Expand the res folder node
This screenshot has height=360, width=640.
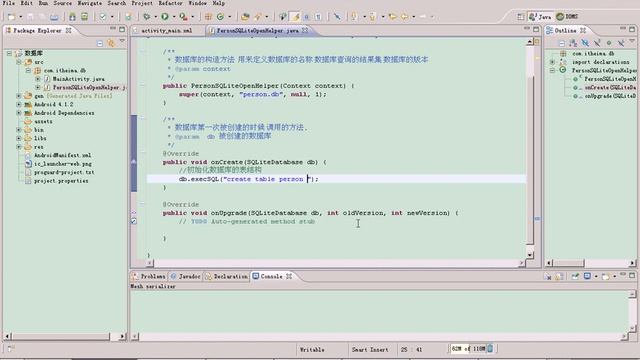coord(19,147)
